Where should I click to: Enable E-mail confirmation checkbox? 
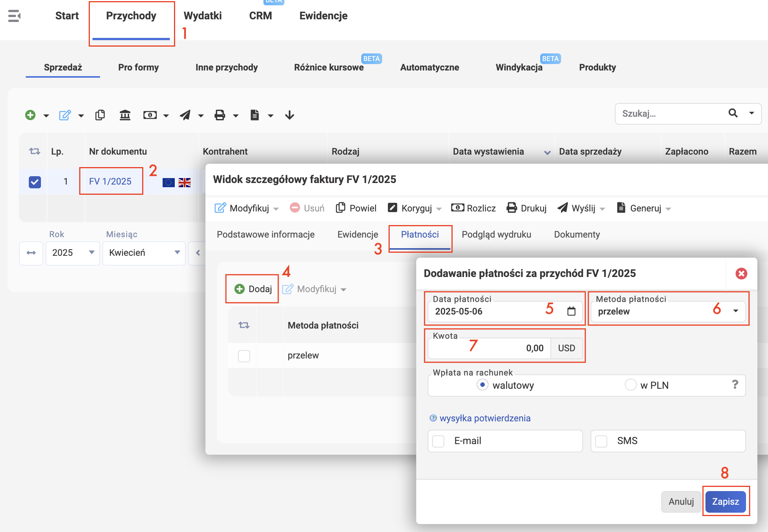click(439, 441)
